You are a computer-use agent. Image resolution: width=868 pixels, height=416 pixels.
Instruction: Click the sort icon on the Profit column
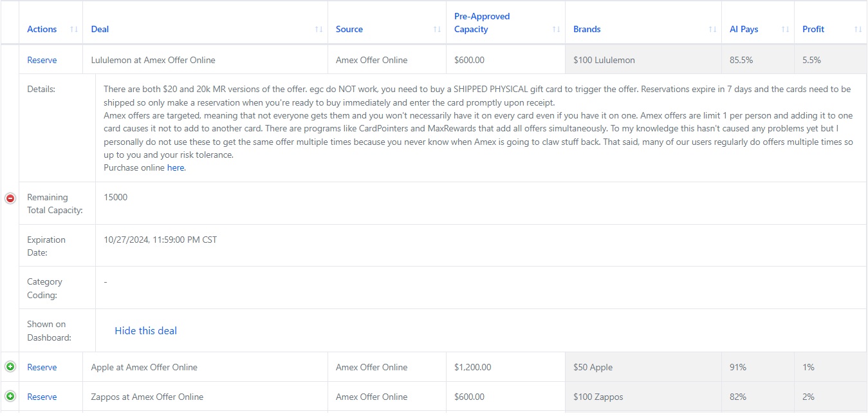point(858,30)
